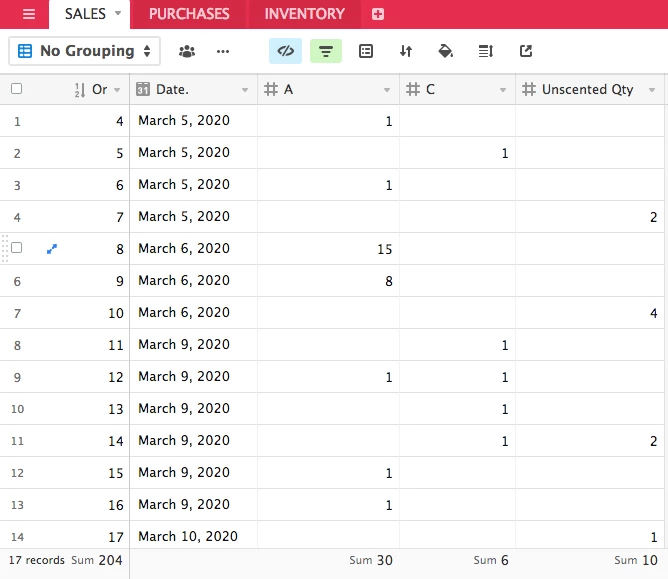Image resolution: width=668 pixels, height=579 pixels.
Task: Open the row height icon
Action: point(486,51)
